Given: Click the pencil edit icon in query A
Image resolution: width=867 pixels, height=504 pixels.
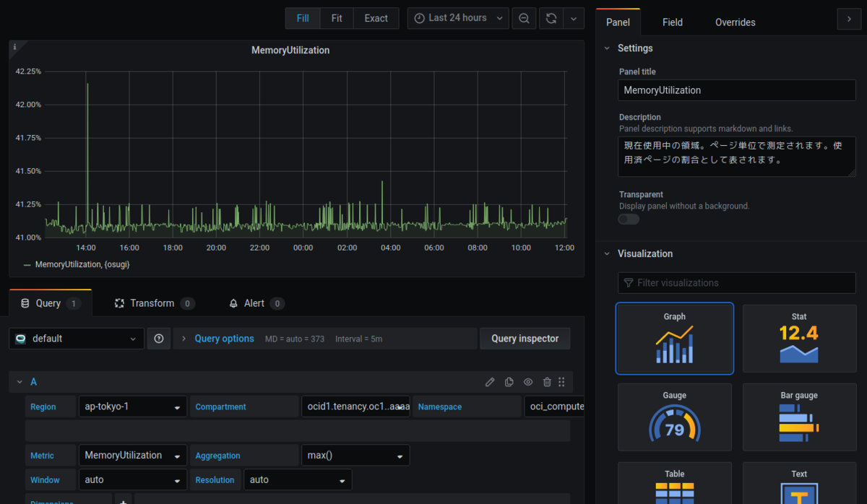Looking at the screenshot, I should 490,382.
